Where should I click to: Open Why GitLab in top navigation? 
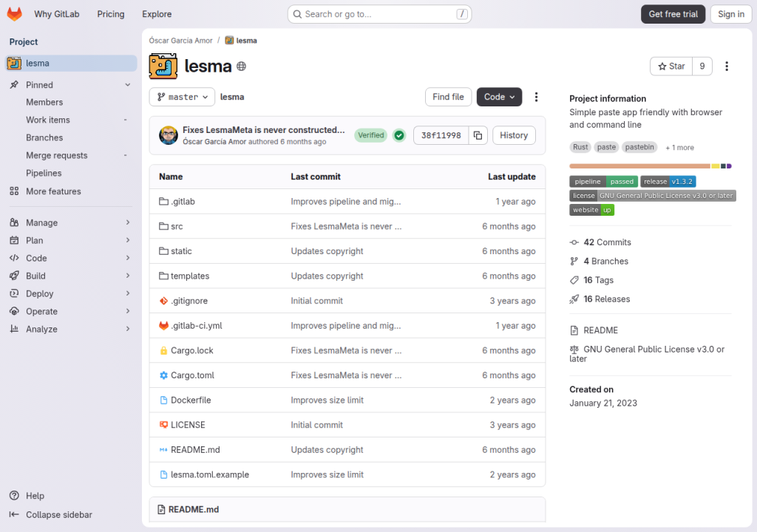pyautogui.click(x=56, y=14)
